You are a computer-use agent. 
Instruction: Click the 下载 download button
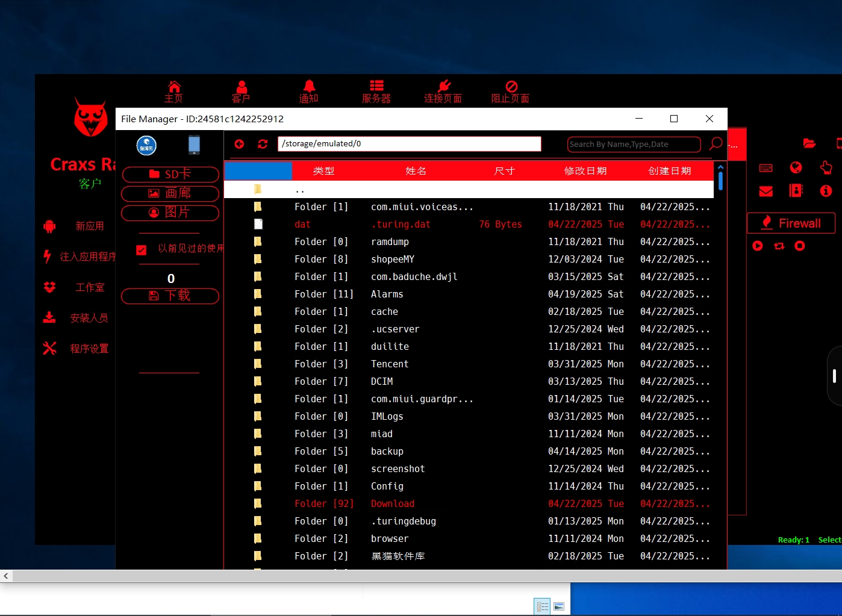click(x=170, y=296)
